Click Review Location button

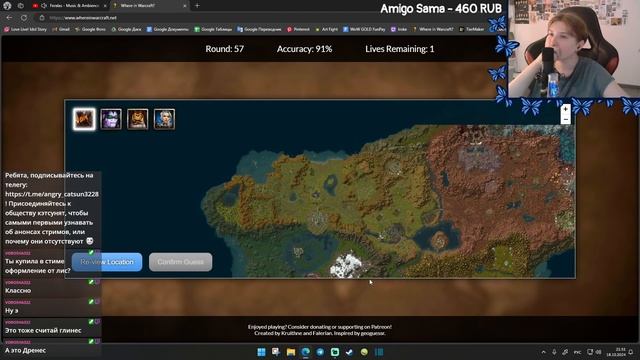coord(107,262)
